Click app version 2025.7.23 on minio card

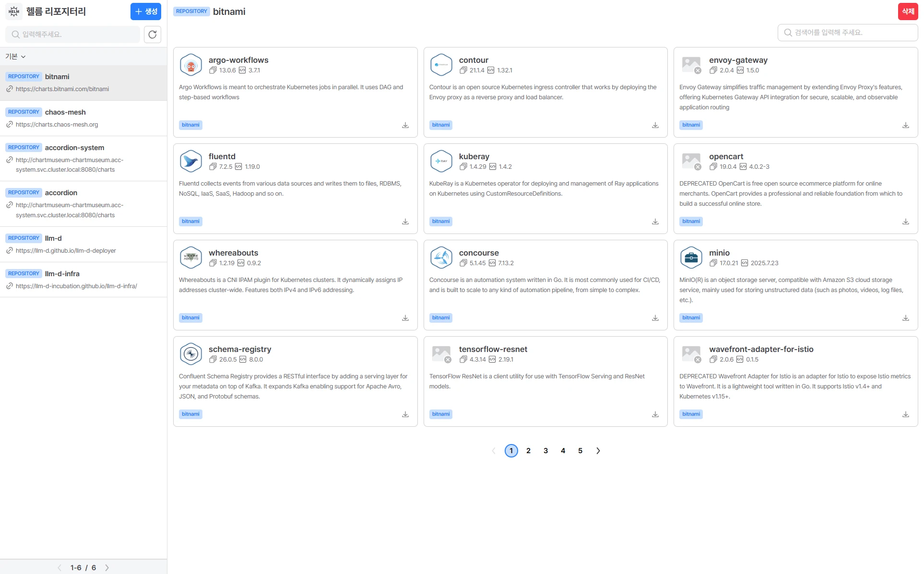click(x=765, y=263)
